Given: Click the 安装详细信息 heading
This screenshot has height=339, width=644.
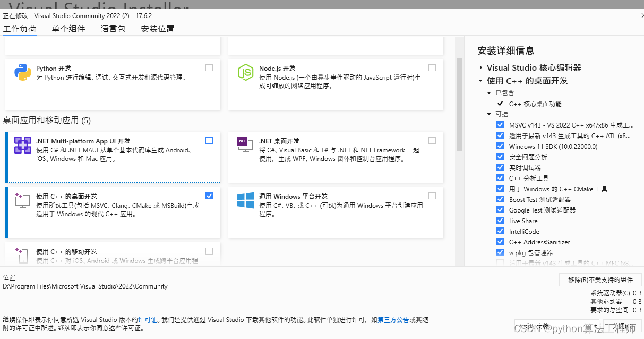Looking at the screenshot, I should tap(506, 50).
